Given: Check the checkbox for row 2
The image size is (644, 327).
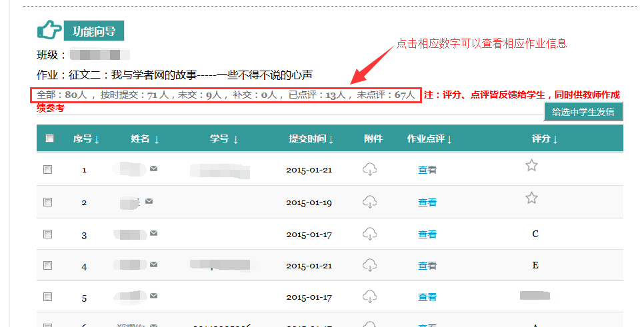Looking at the screenshot, I should pos(47,202).
